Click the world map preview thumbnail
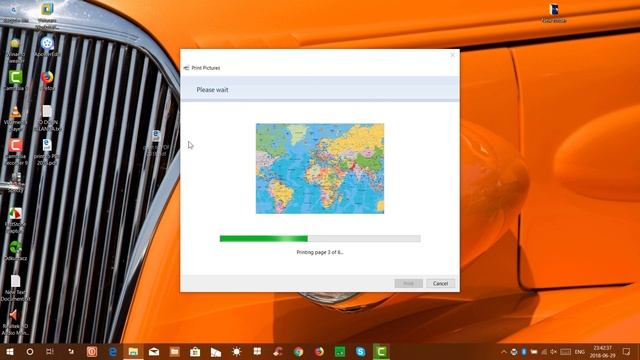Viewport: 640px width, 360px height. click(x=320, y=169)
